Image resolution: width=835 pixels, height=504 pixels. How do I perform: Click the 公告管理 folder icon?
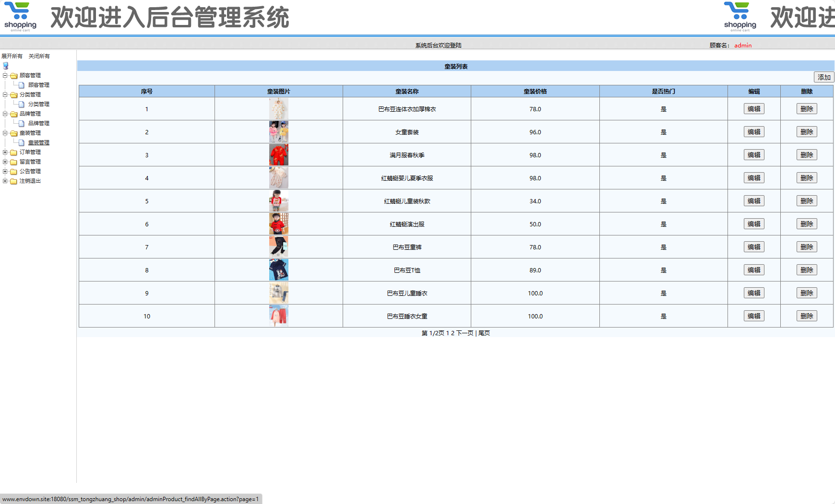click(13, 171)
